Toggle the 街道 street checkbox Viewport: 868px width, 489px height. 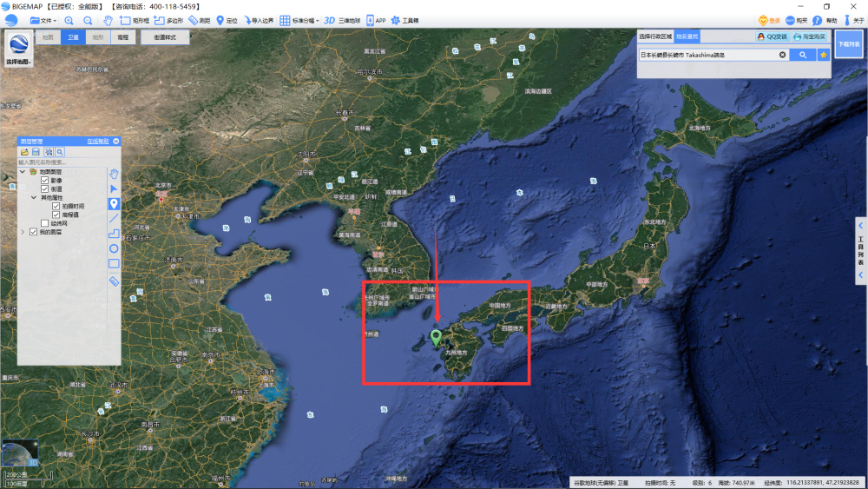click(45, 188)
